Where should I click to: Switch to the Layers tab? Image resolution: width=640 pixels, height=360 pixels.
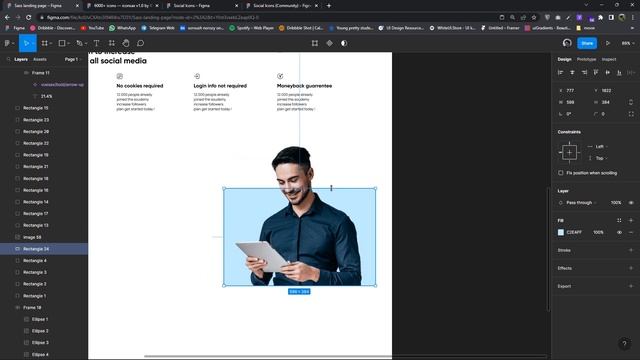coord(21,60)
